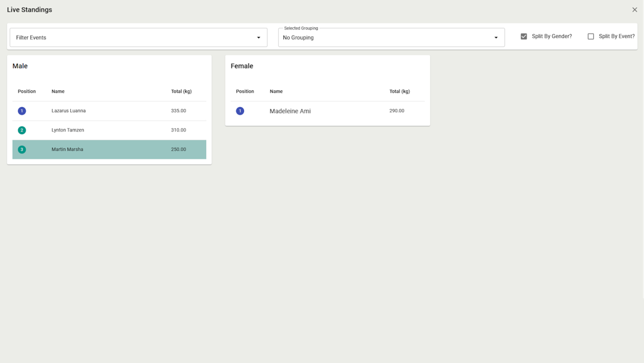Click the Male table Position header
This screenshot has width=644, height=363.
tap(26, 92)
